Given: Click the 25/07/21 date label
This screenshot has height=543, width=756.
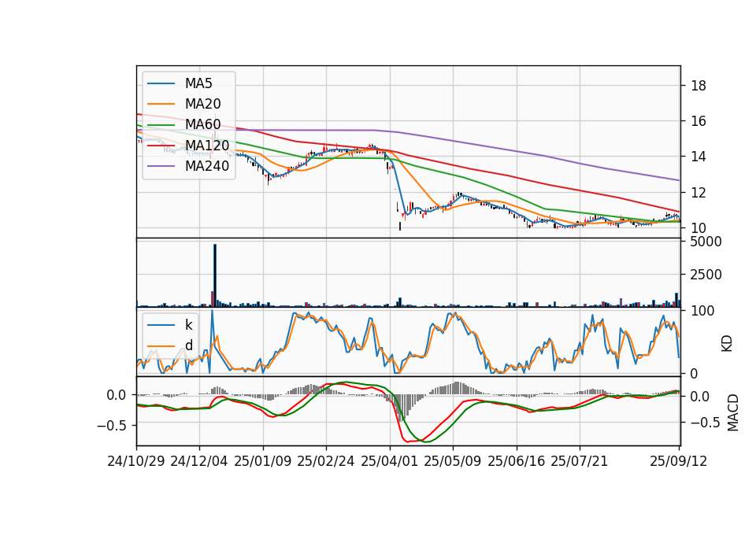Looking at the screenshot, I should (579, 461).
